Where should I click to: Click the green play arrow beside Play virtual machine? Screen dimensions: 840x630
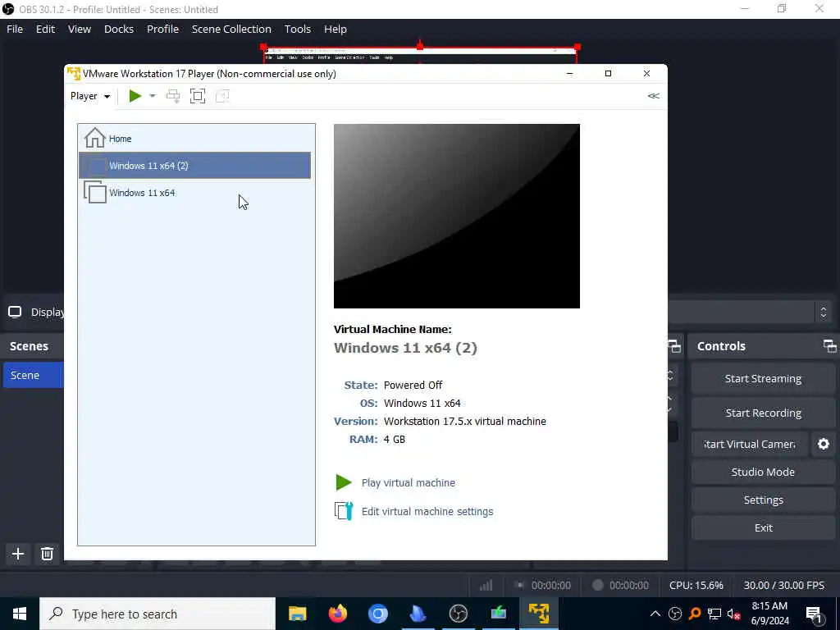344,482
